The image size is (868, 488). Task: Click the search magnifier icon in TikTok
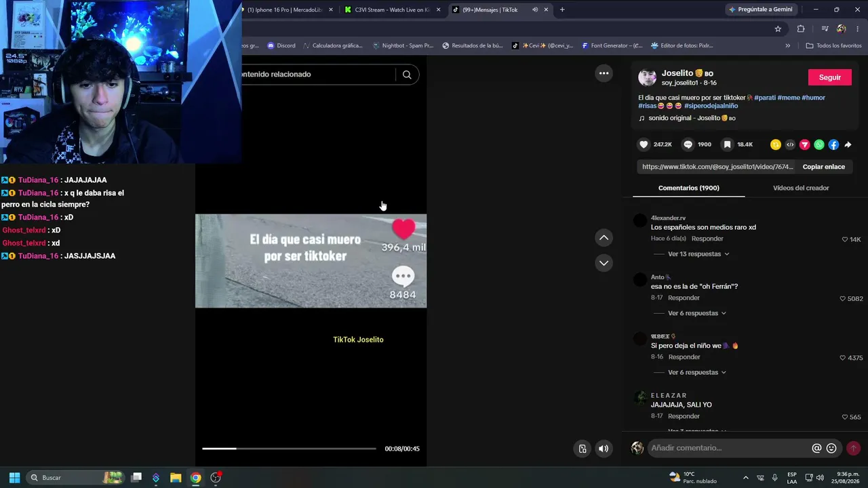click(407, 75)
